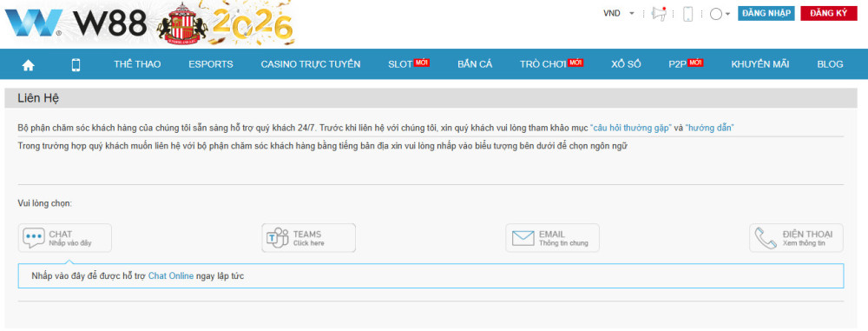Open the ESPORTS menu

(x=211, y=64)
